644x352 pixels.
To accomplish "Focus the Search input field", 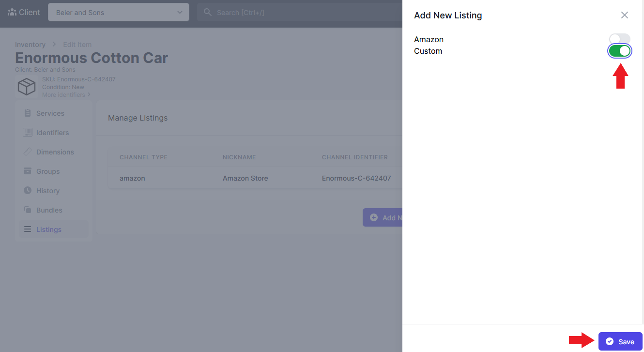I will [299, 13].
